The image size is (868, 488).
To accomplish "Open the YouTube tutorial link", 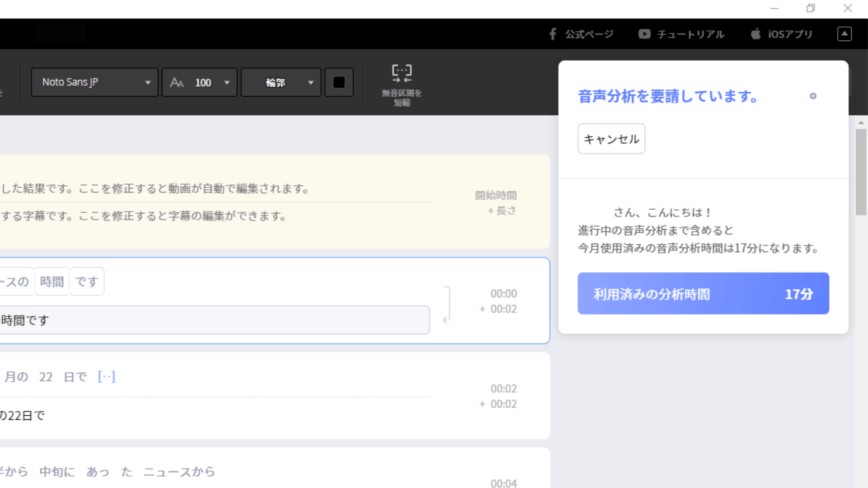I will [x=681, y=34].
